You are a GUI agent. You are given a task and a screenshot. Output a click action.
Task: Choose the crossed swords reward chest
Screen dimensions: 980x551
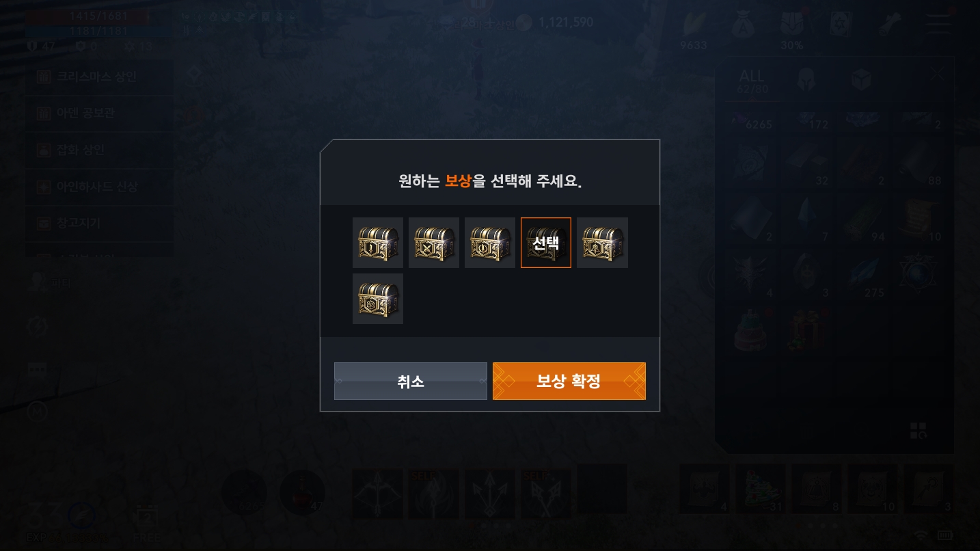[x=434, y=243]
